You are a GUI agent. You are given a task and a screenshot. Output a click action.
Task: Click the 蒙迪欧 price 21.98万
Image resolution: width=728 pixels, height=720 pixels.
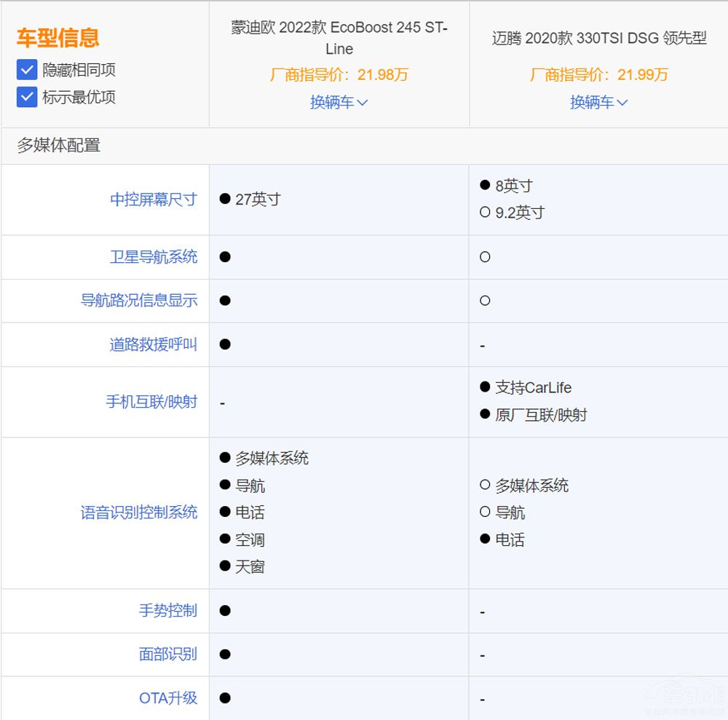339,75
